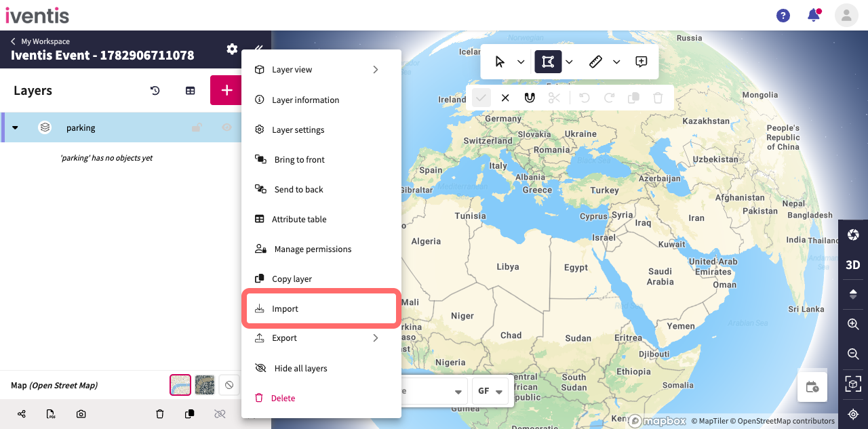Image resolution: width=868 pixels, height=429 pixels.
Task: Open the notifications bell
Action: click(814, 15)
